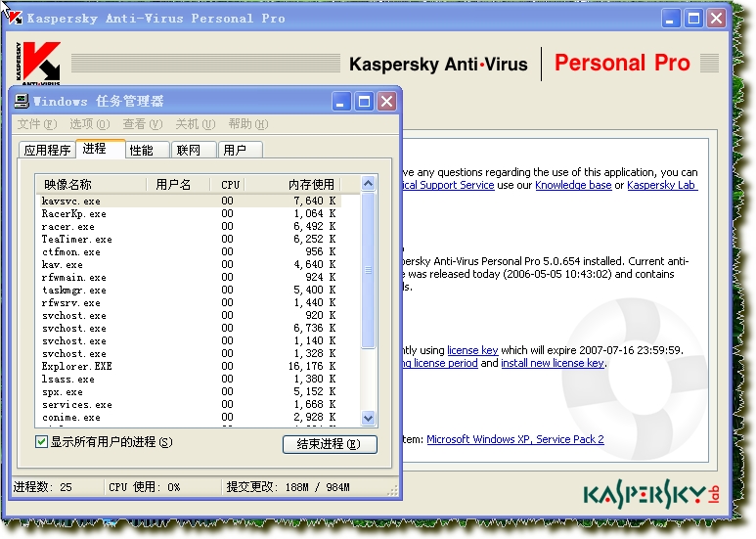Sort by 内存使用 column header
This screenshot has width=756, height=539.
point(292,184)
